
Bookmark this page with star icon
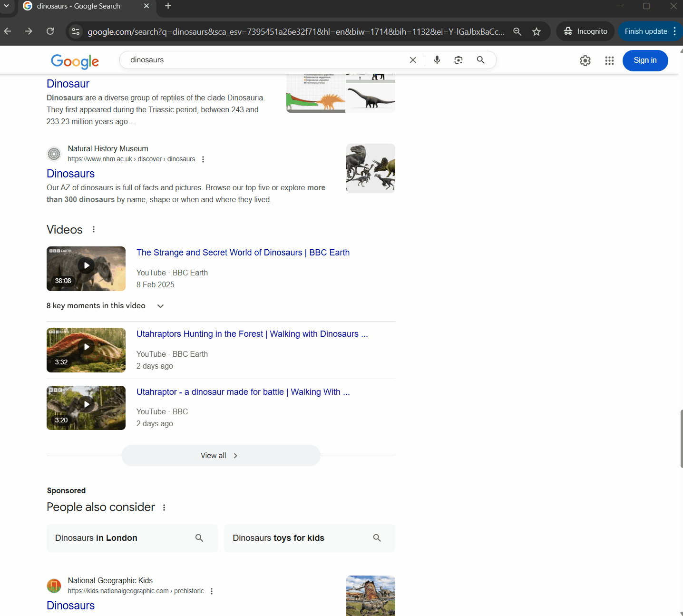[x=537, y=31]
